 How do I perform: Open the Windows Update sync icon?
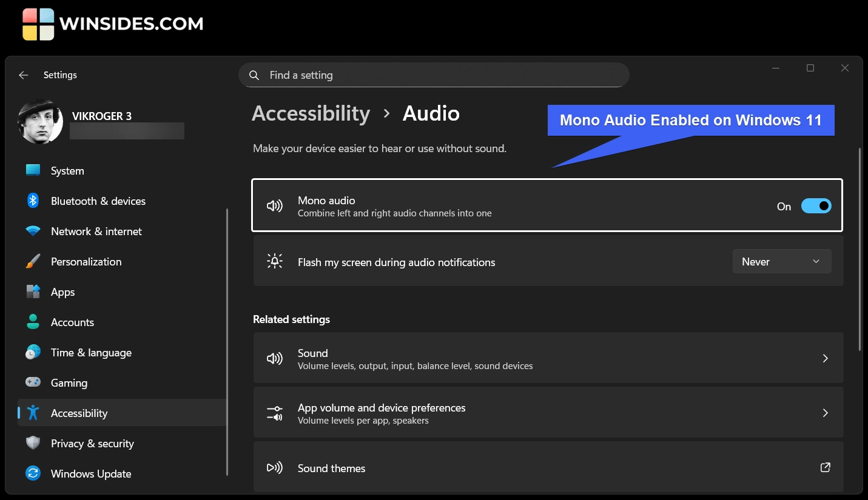coord(33,473)
